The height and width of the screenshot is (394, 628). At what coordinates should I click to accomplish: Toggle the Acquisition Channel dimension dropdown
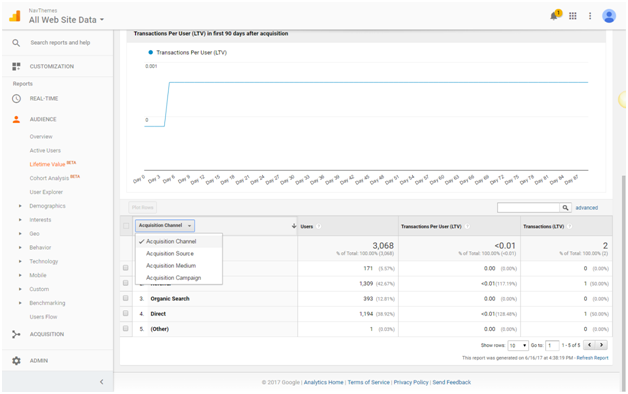click(x=165, y=225)
